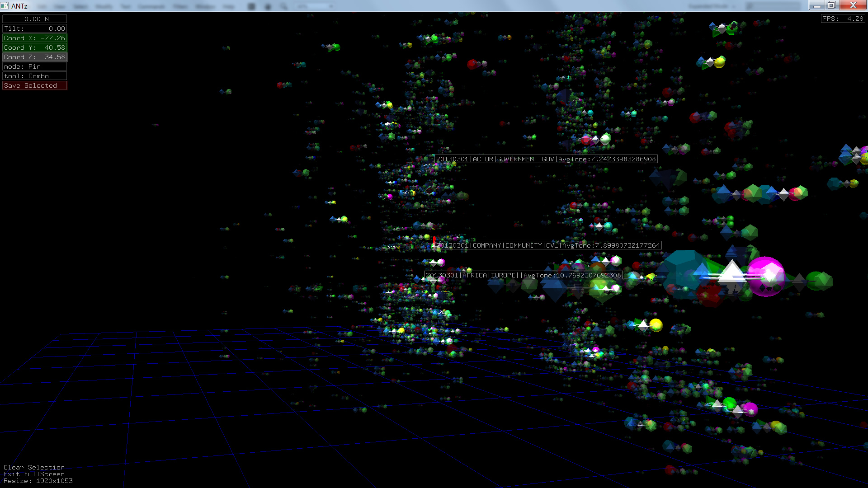The width and height of the screenshot is (868, 488).
Task: Pick the red sphere glyph near top
Action: pyautogui.click(x=472, y=64)
